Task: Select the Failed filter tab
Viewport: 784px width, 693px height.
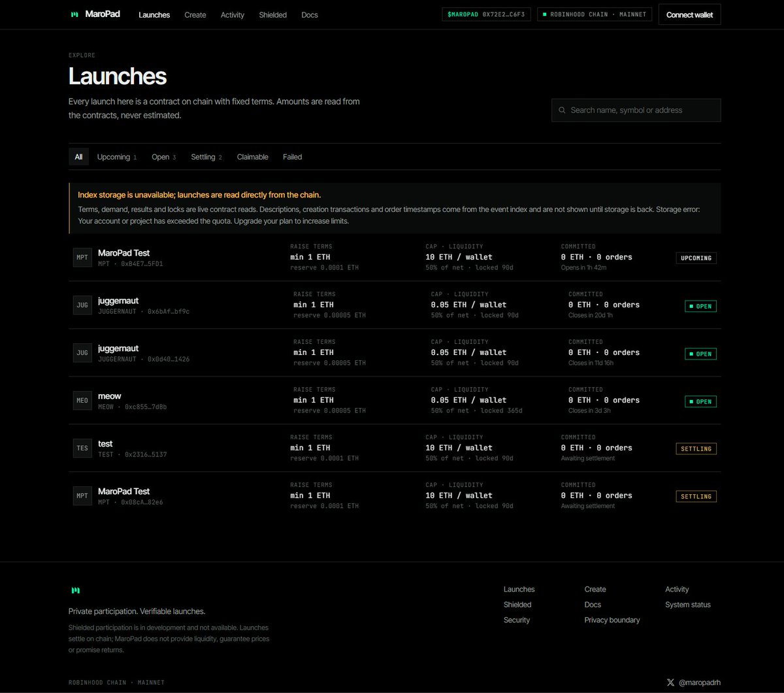Action: pyautogui.click(x=293, y=157)
